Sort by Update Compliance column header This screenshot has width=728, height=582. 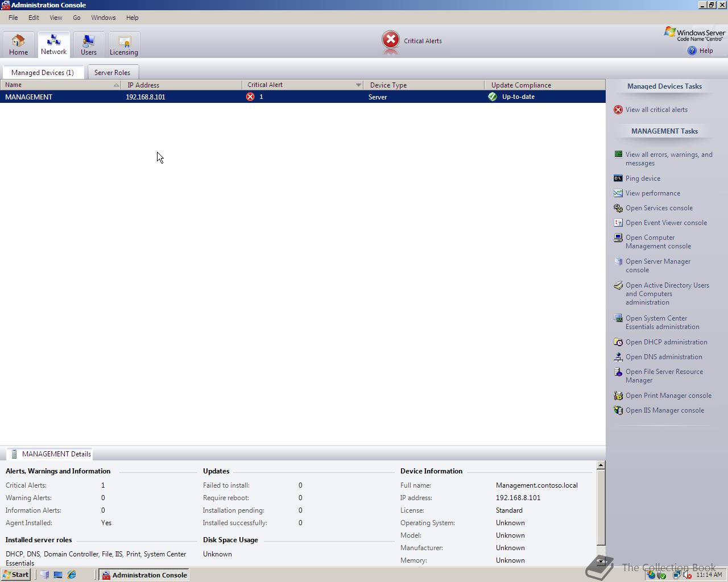tap(545, 85)
